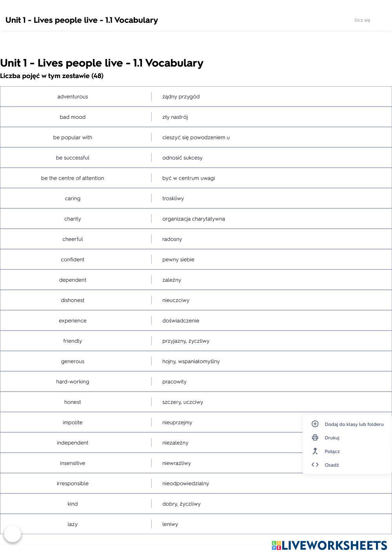Click the printer icon
This screenshot has height=555, width=392.
click(x=315, y=438)
